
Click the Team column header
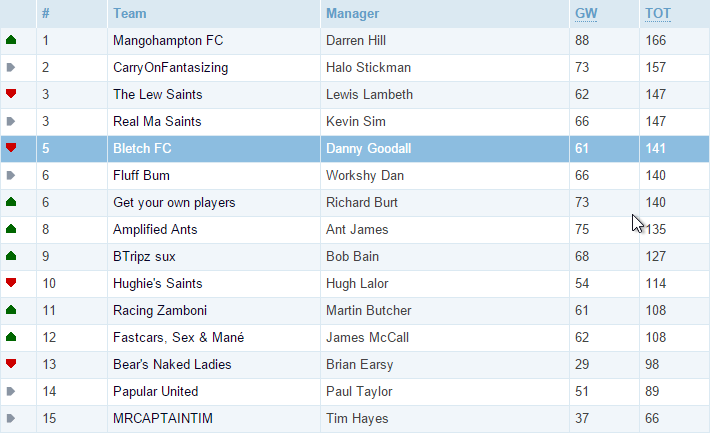(x=130, y=14)
